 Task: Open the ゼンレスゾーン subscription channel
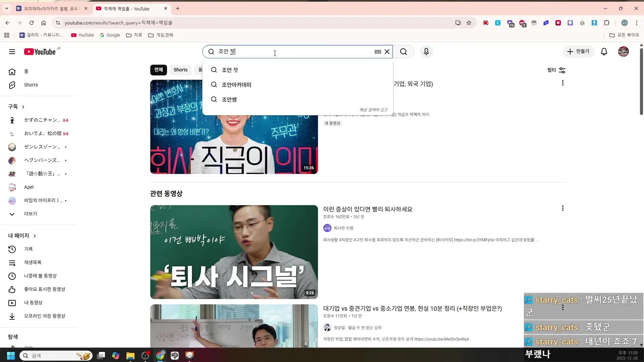pos(39,147)
